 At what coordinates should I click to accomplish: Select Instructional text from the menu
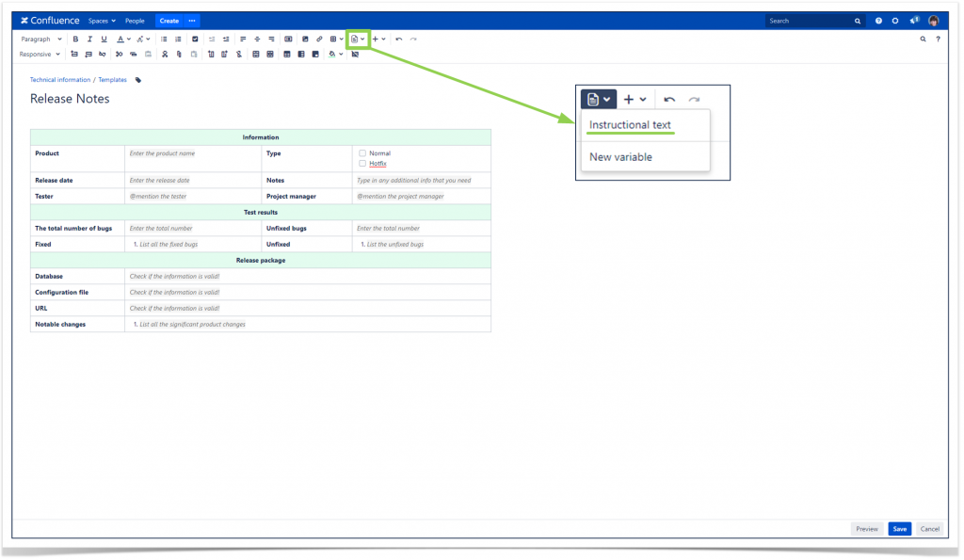pos(629,124)
